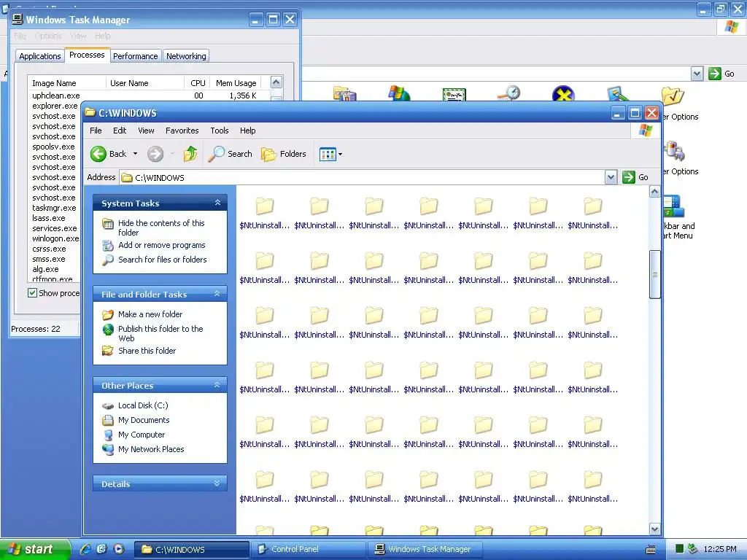The width and height of the screenshot is (747, 560).
Task: Toggle Show processes checkbox in Task Manager
Action: click(x=32, y=293)
